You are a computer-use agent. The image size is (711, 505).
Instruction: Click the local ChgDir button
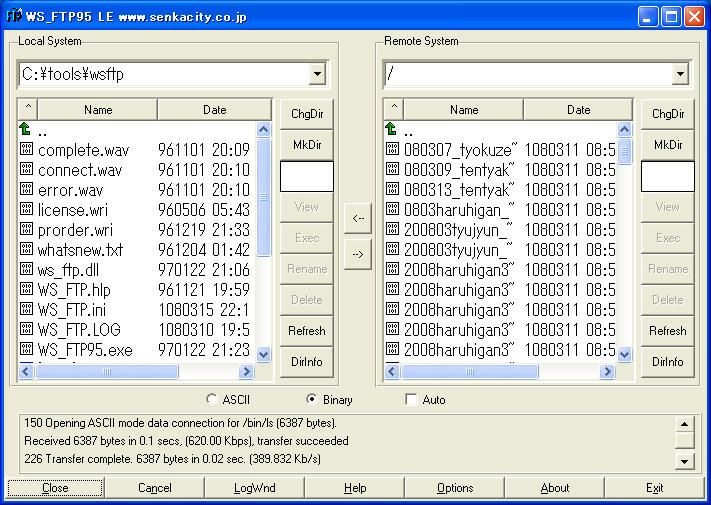(x=307, y=114)
